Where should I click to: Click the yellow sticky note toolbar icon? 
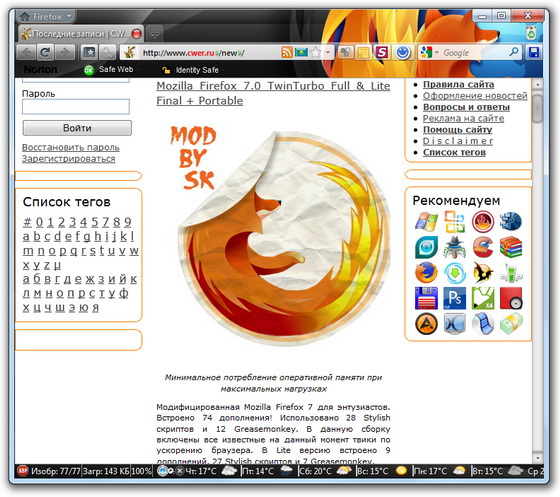tap(364, 53)
